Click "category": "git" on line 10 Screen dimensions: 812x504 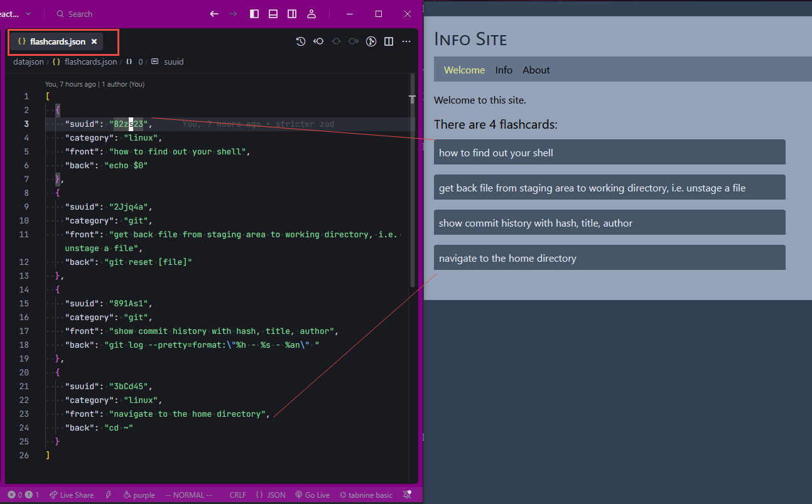[109, 220]
